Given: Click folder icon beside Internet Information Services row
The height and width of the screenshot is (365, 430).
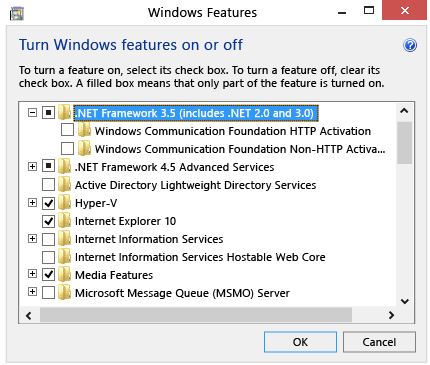Looking at the screenshot, I should (x=64, y=239).
